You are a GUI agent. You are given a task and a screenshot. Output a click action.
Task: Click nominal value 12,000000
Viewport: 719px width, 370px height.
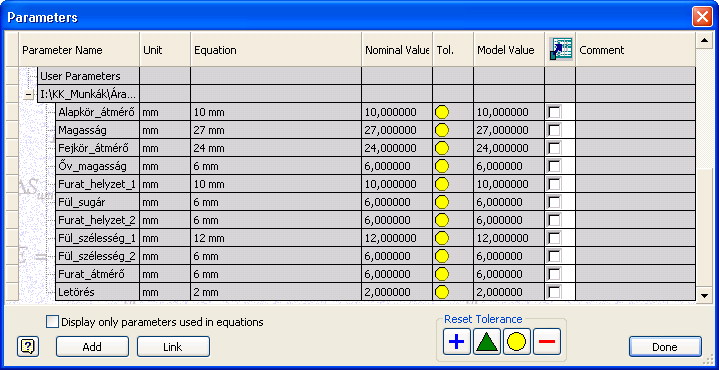[x=397, y=238]
